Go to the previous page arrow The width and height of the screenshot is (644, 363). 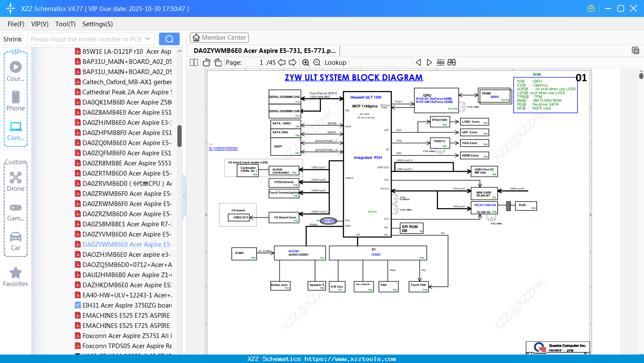tap(282, 62)
